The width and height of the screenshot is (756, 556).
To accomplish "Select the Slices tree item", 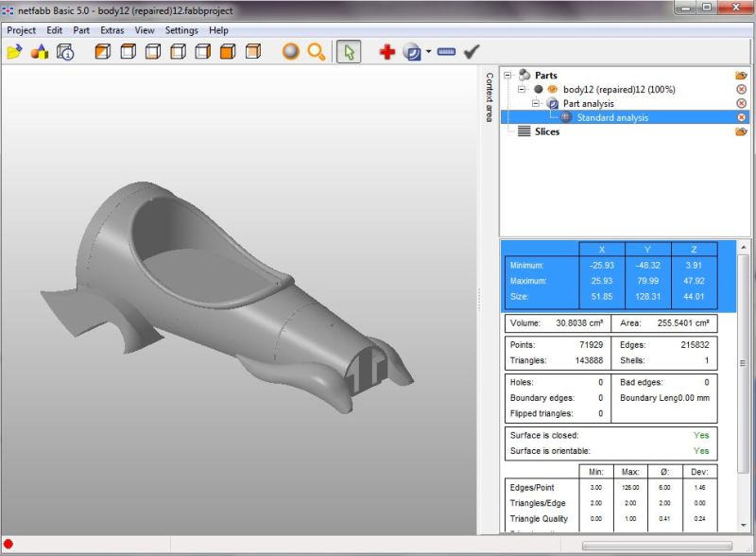I will click(546, 131).
